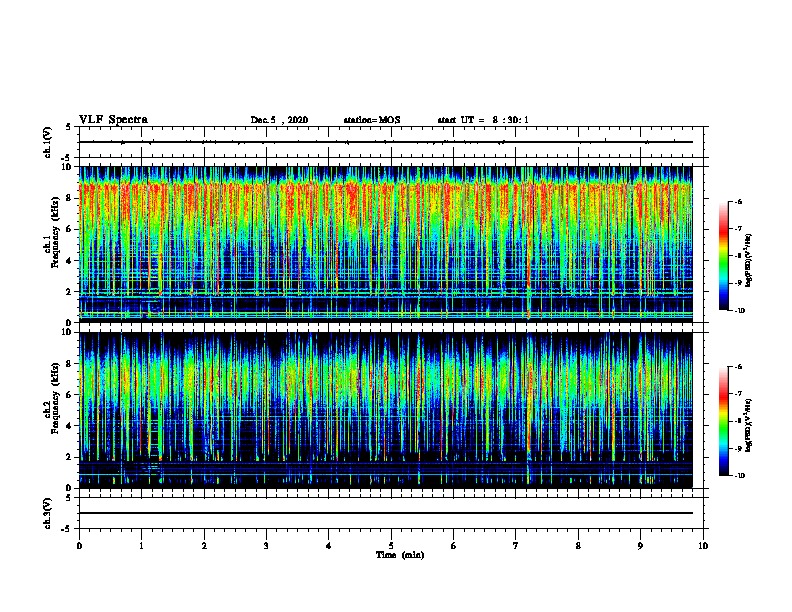This screenshot has height=612, width=792.
Task: Click the ch.1 spectrogram panel
Action: (386, 244)
